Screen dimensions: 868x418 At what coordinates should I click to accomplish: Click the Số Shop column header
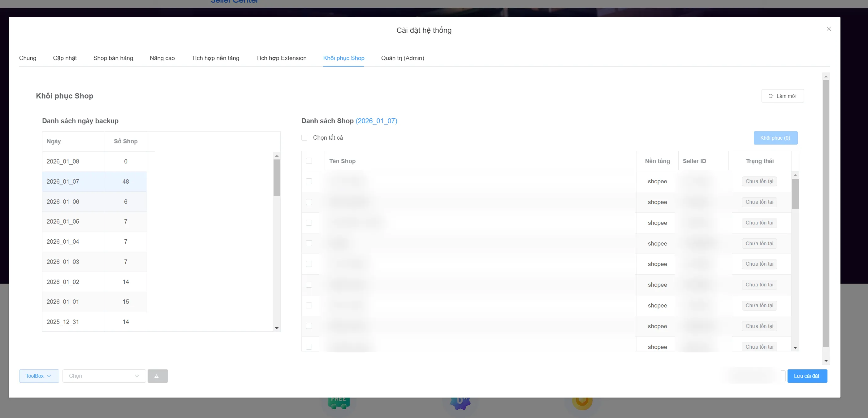[x=126, y=141]
